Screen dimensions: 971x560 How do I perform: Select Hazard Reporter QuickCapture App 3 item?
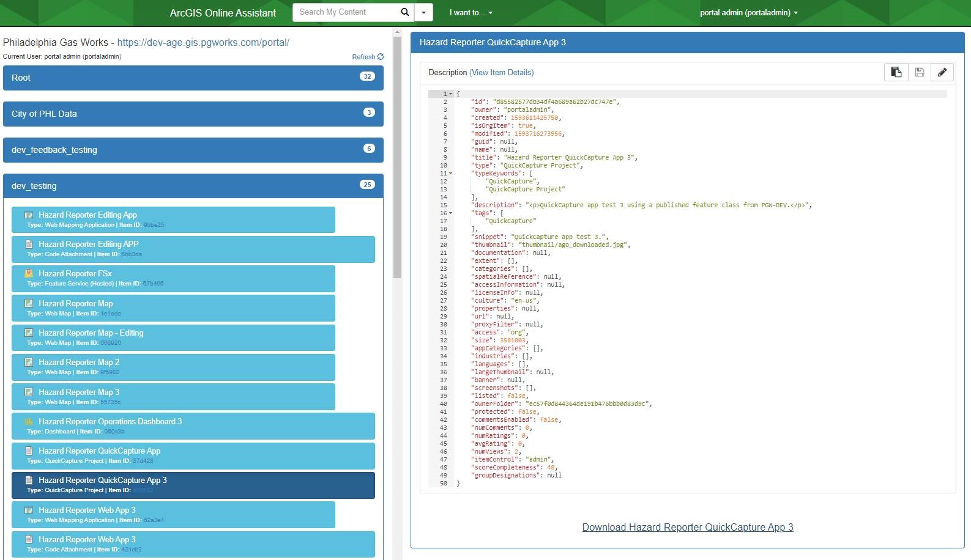coord(193,485)
